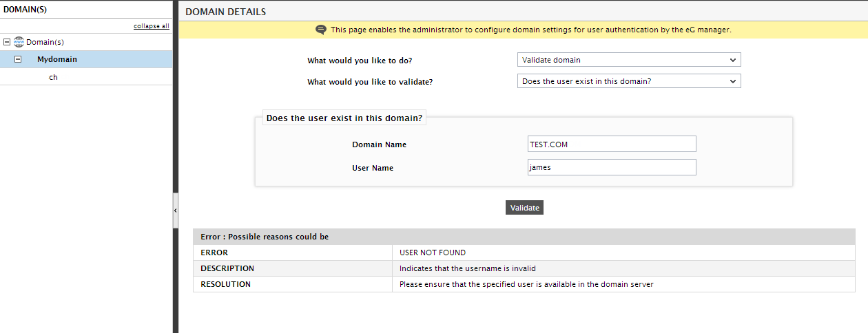Click the Validate button
This screenshot has width=868, height=333.
pyautogui.click(x=524, y=207)
